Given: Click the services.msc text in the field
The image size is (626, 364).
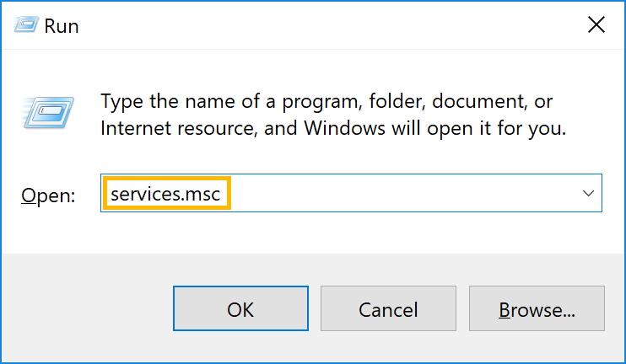Looking at the screenshot, I should (165, 195).
